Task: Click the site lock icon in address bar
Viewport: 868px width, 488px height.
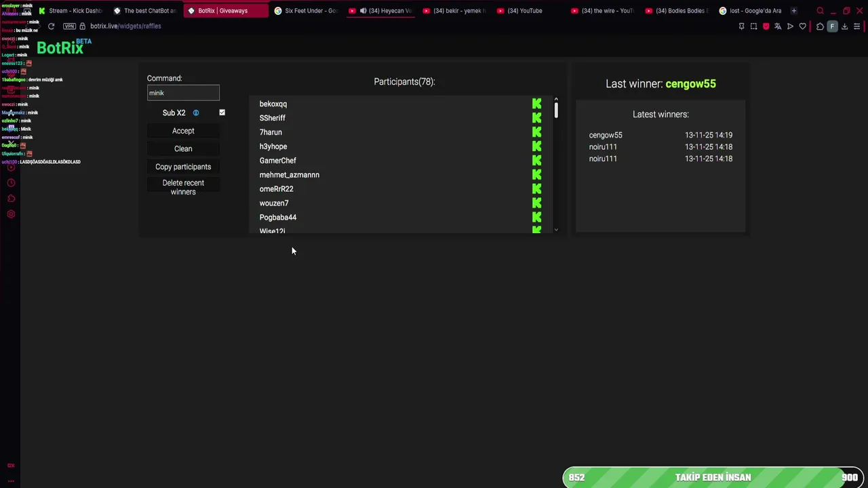Action: [x=83, y=26]
